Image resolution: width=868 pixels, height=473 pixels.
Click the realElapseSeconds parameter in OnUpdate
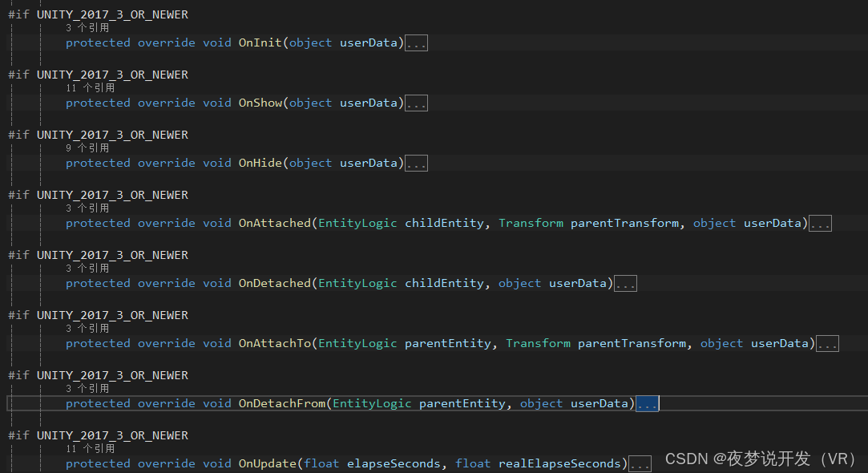pyautogui.click(x=559, y=463)
